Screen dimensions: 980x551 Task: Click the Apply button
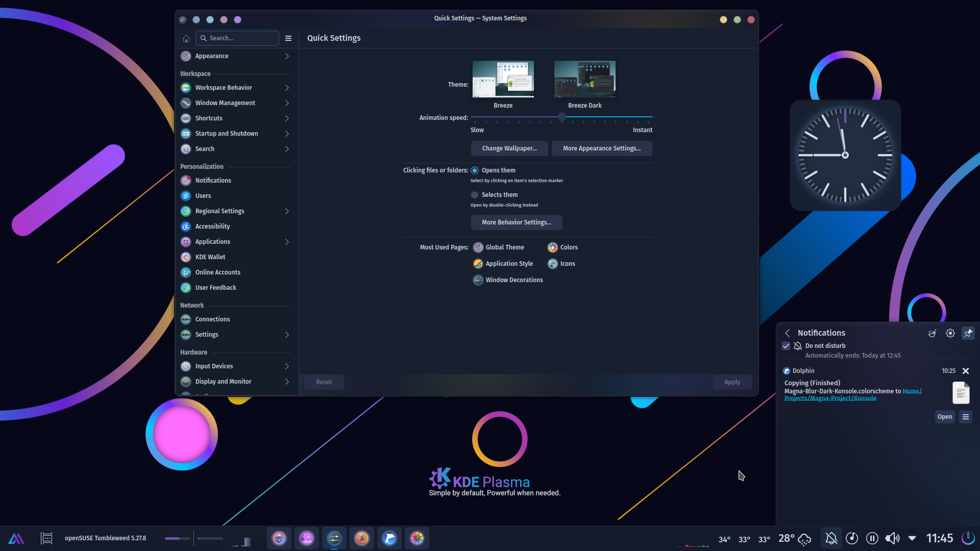[732, 382]
